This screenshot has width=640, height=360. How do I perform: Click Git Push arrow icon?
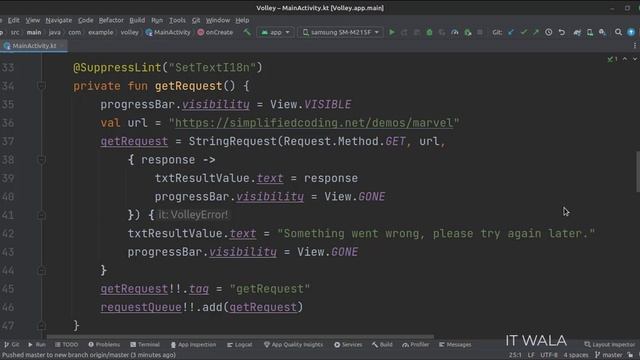coord(536,32)
